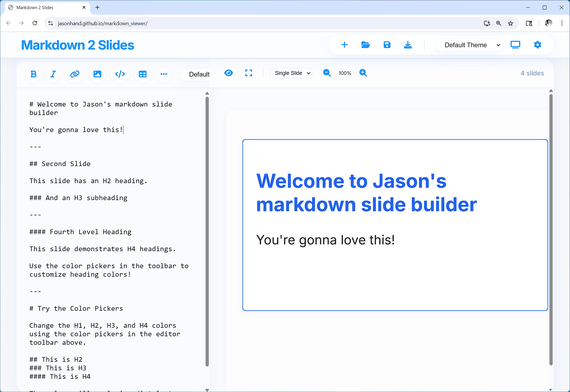Open more editor options (three dots)
This screenshot has height=392, width=570.
[x=164, y=74]
